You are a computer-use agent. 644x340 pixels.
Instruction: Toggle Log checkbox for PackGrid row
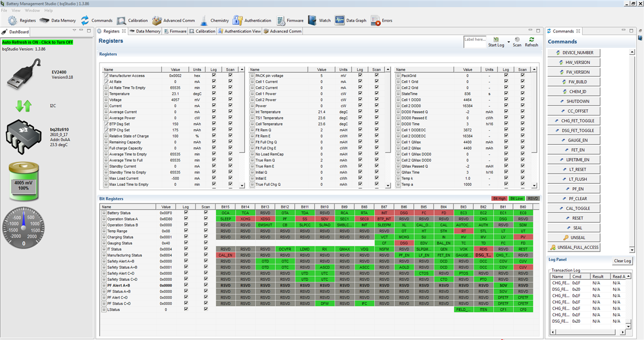(x=506, y=75)
